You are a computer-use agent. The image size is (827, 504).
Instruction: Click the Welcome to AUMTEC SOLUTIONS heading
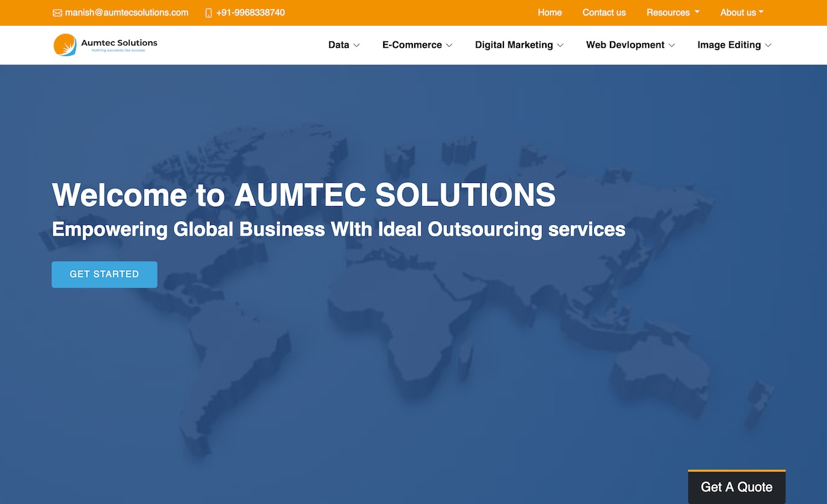coord(304,194)
